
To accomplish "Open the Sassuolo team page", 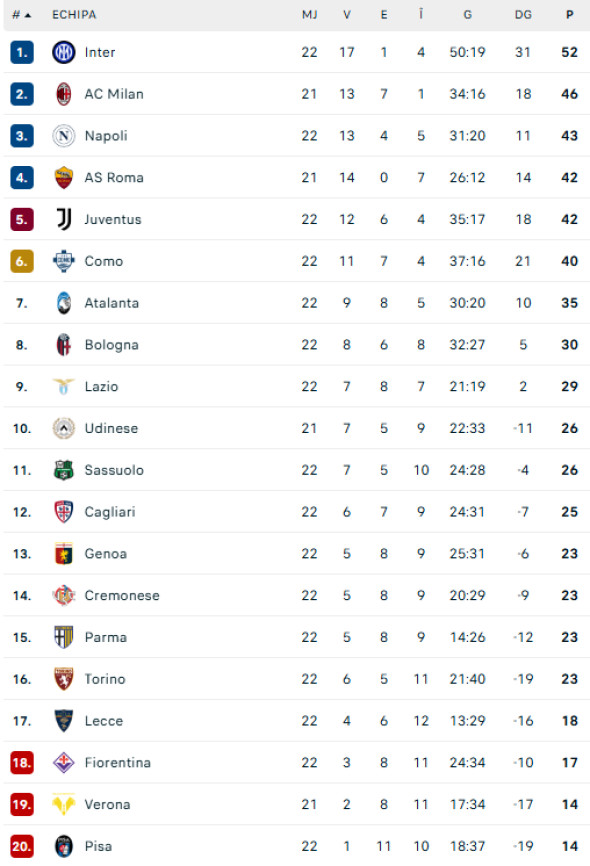I will (112, 470).
